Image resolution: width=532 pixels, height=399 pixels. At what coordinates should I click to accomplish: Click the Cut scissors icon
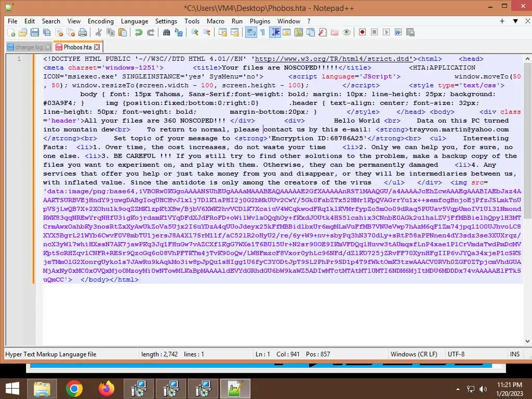click(99, 32)
